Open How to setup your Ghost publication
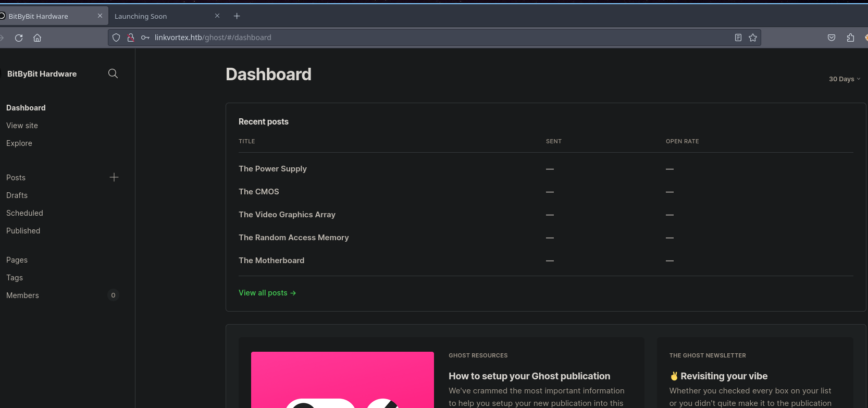The image size is (868, 408). tap(529, 376)
